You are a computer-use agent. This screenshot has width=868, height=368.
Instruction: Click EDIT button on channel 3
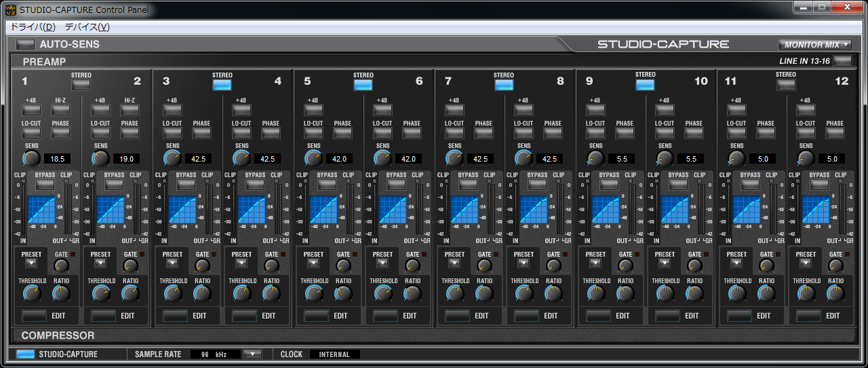[175, 316]
